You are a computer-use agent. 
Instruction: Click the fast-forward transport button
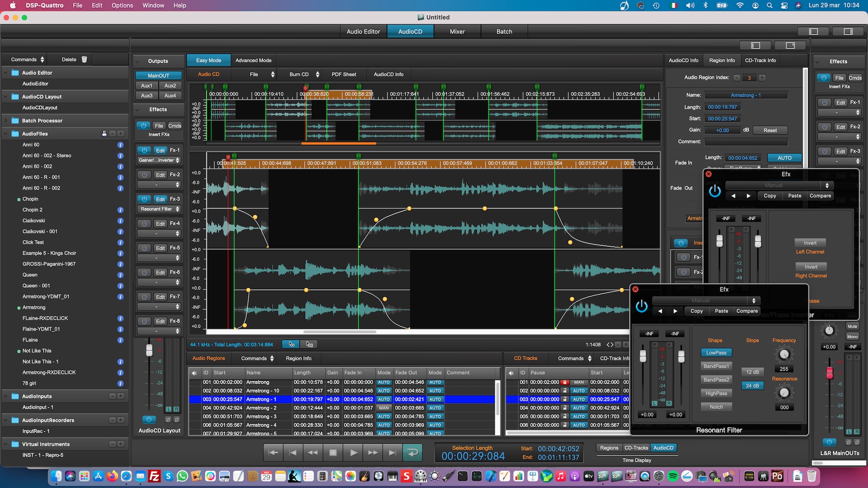click(373, 452)
